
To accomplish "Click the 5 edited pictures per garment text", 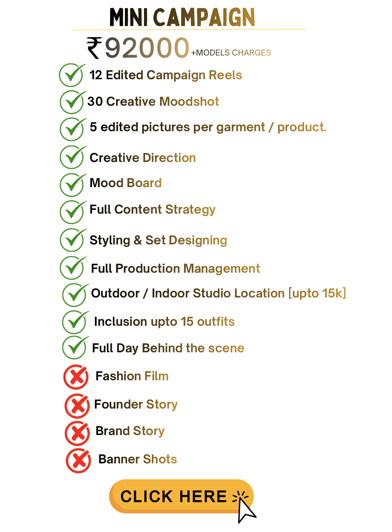I will click(208, 127).
